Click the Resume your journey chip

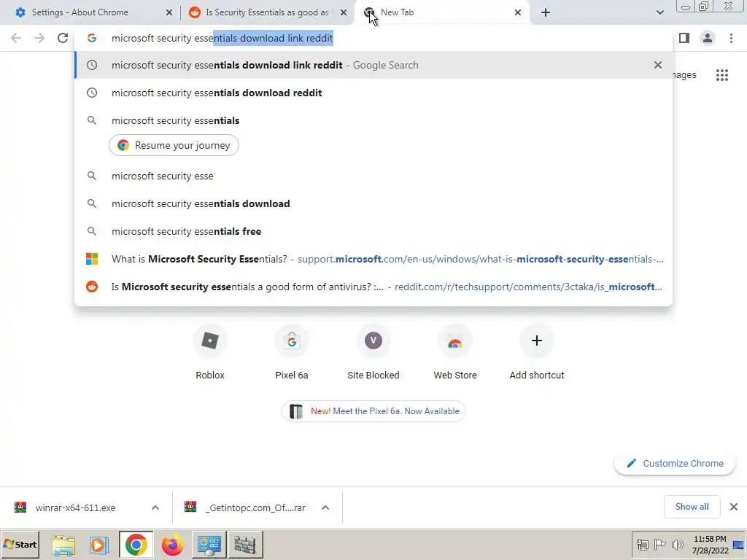pos(174,145)
